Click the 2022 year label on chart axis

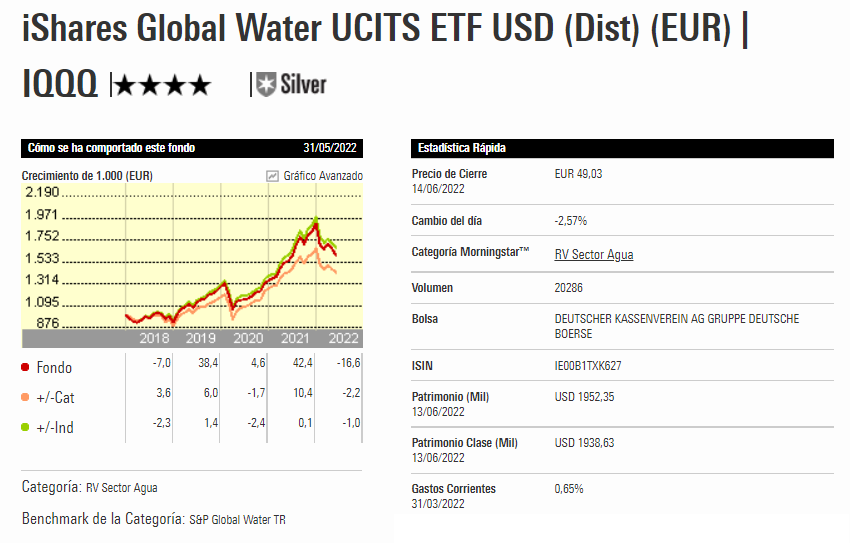pyautogui.click(x=343, y=338)
